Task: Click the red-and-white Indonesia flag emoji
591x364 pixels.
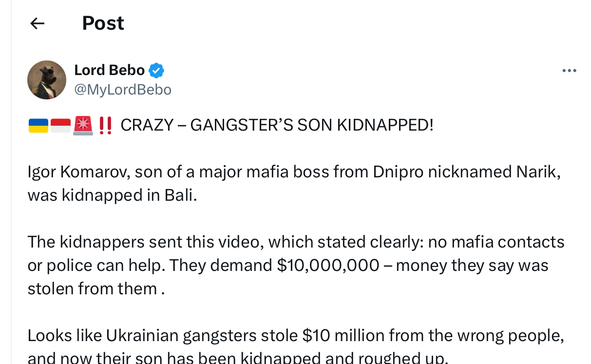Action: pyautogui.click(x=60, y=126)
